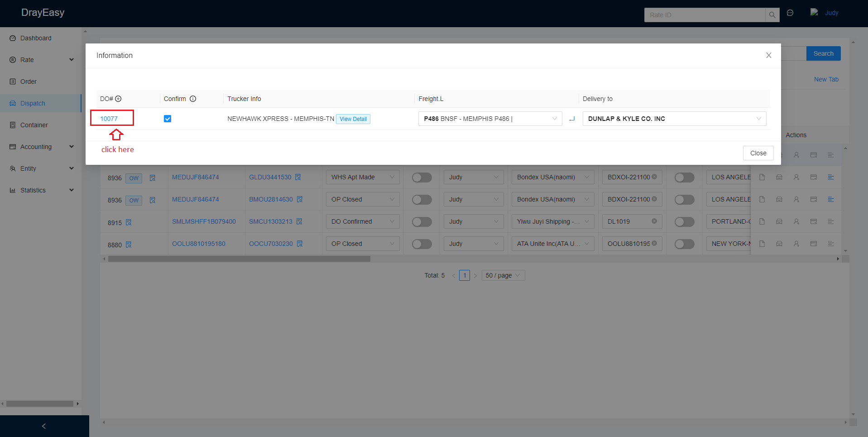Toggle the switch right of OOLU8810195 field
Screen dimensions: 868x437
click(x=684, y=244)
